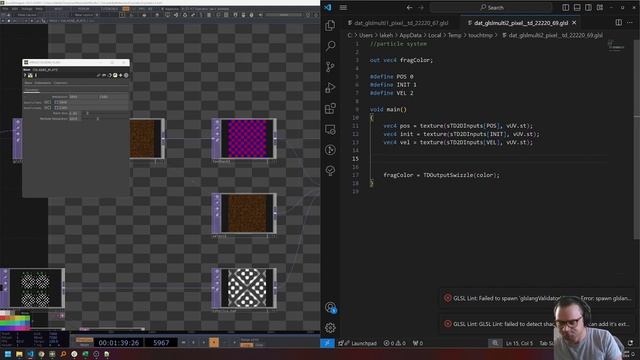Click the Resolution parameter first field
Viewport: 640px width, 360px height.
pyautogui.click(x=82, y=97)
